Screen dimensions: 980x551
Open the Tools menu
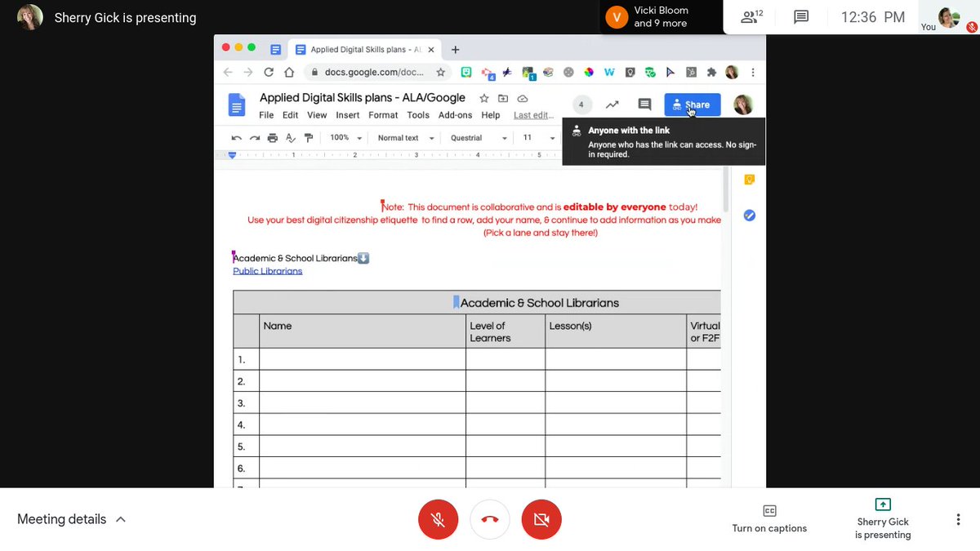pyautogui.click(x=418, y=115)
